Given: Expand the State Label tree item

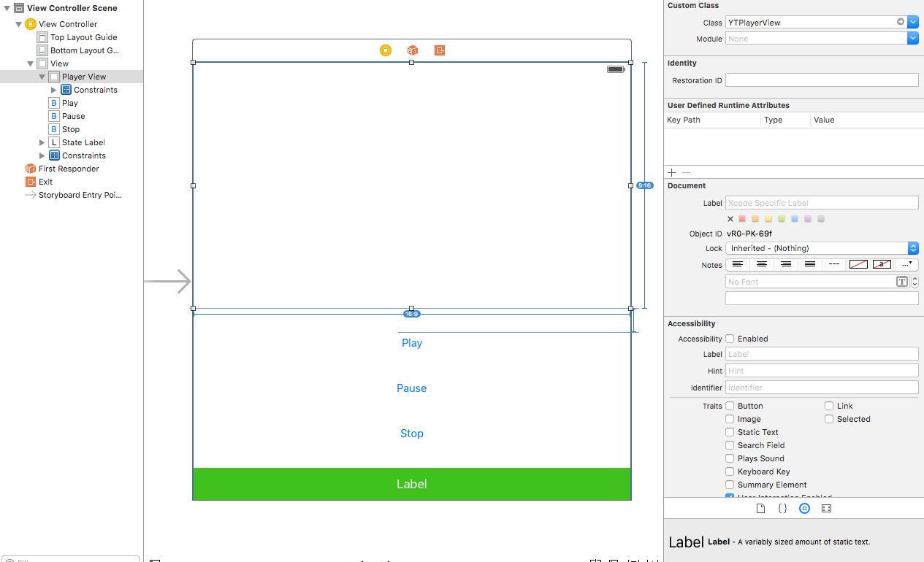Looking at the screenshot, I should [x=42, y=142].
